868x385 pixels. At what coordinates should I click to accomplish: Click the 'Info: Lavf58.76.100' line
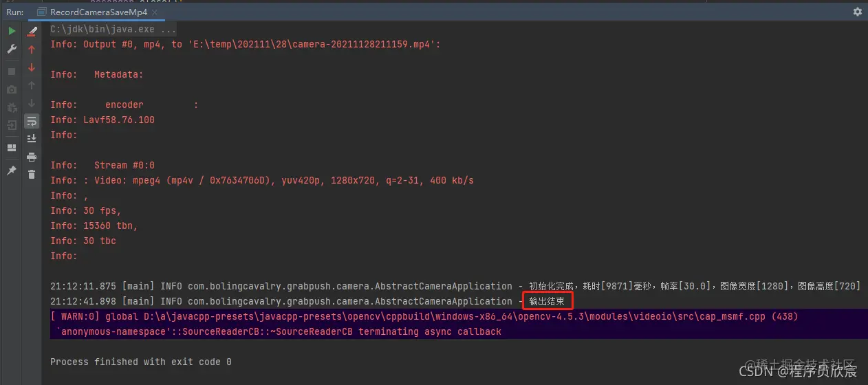[102, 120]
